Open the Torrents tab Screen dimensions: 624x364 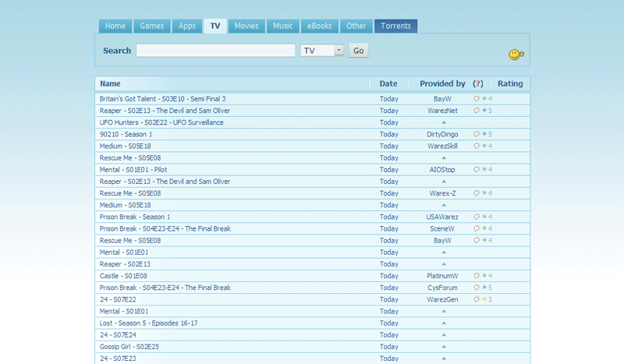point(395,27)
